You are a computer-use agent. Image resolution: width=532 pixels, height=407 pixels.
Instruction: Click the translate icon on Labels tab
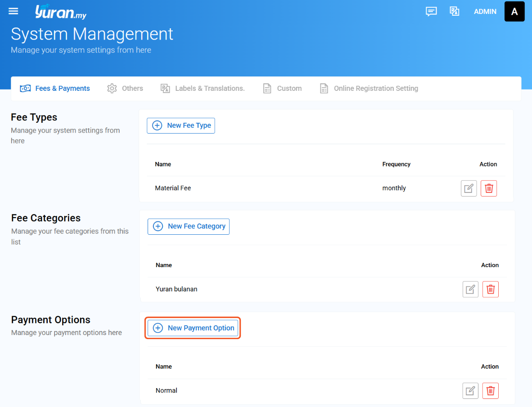click(165, 89)
